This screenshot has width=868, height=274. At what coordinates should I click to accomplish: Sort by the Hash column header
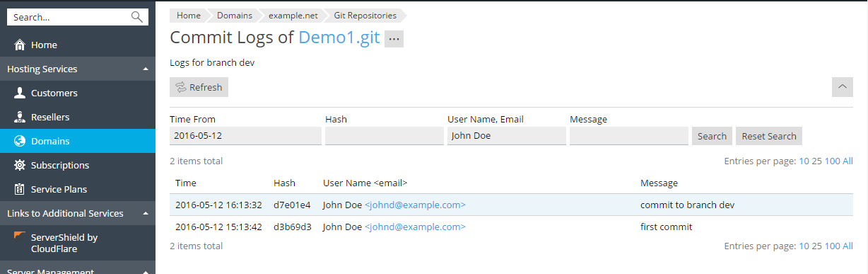coord(284,183)
